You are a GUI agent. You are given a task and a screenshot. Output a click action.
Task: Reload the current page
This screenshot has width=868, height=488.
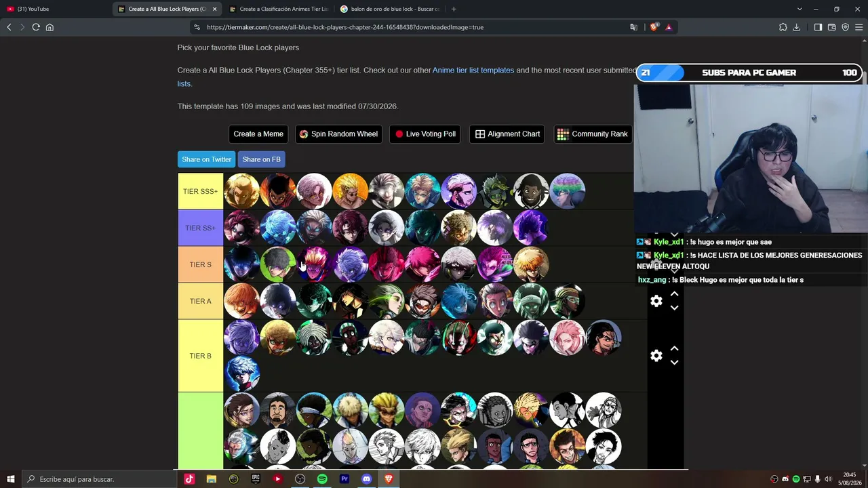point(36,27)
